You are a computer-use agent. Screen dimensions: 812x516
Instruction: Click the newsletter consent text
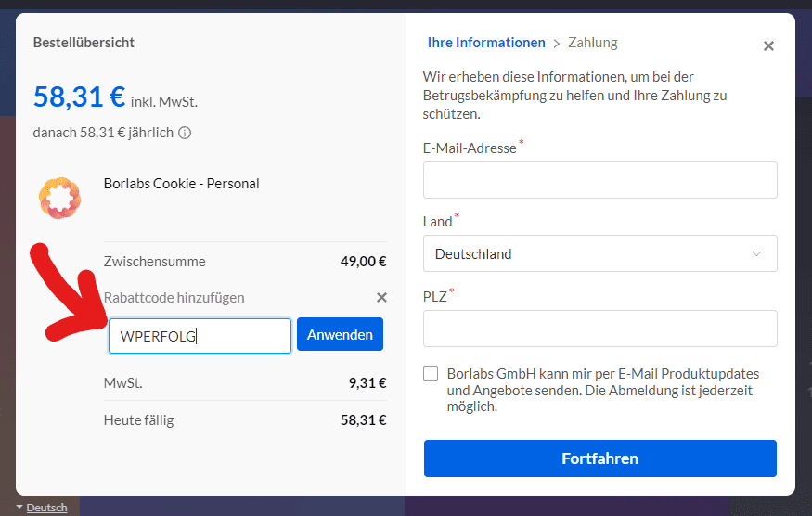[603, 390]
